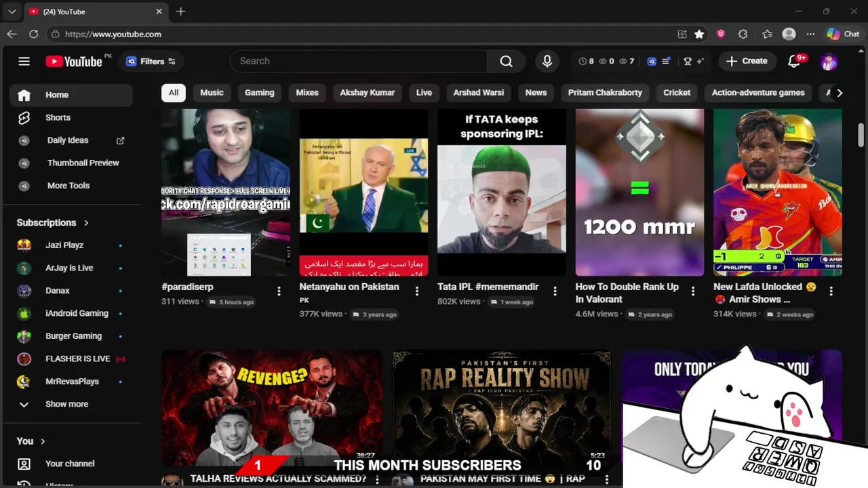Open FLASHER IS LIVE subscription

pyautogui.click(x=71, y=359)
